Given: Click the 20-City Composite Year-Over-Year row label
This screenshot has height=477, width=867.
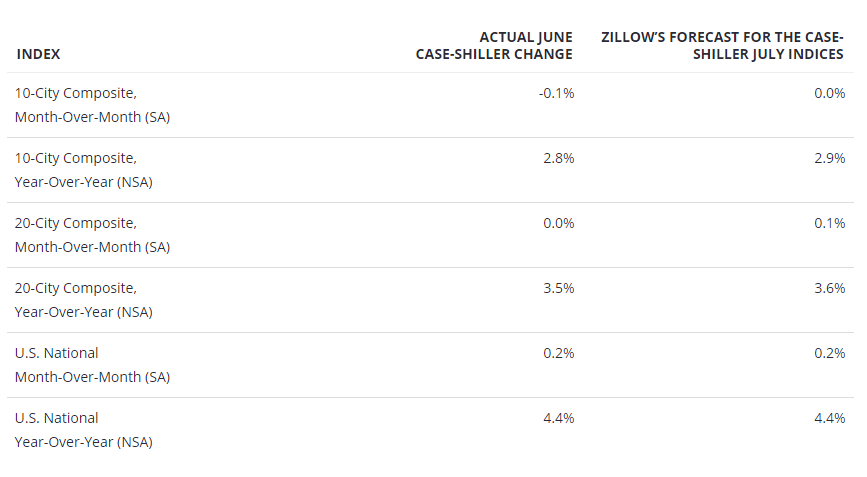Looking at the screenshot, I should pos(83,300).
